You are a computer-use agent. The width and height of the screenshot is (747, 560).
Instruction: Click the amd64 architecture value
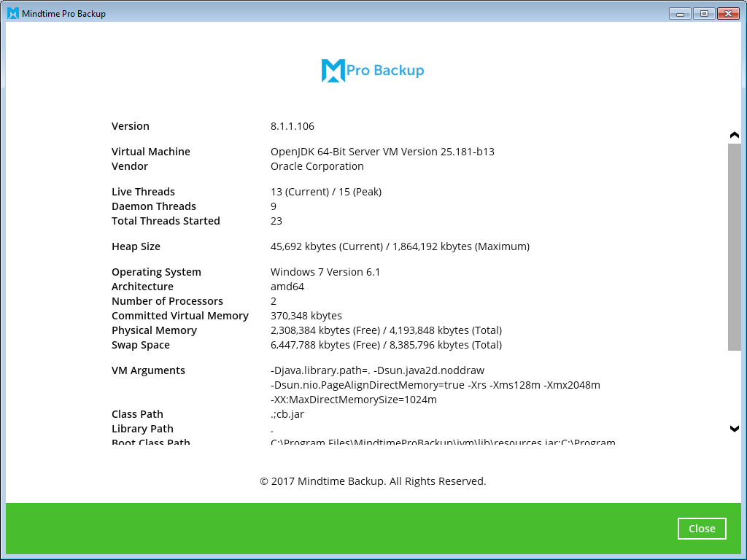(x=287, y=287)
